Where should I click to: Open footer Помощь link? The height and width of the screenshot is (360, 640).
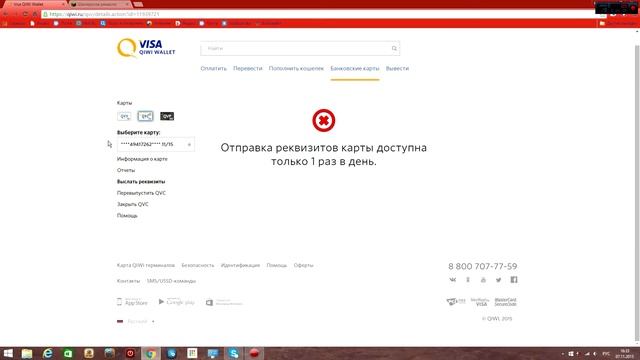[x=277, y=265]
